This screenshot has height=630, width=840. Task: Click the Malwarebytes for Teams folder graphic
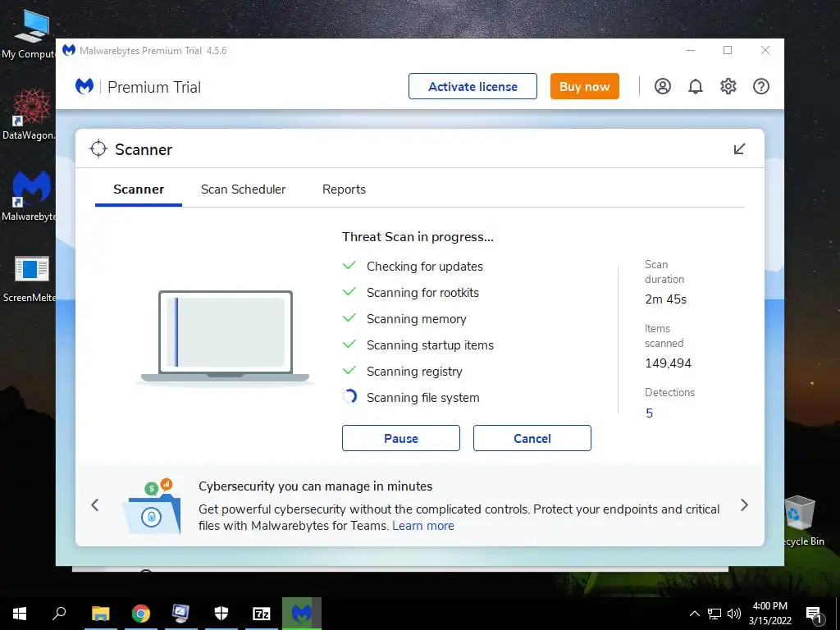click(152, 506)
